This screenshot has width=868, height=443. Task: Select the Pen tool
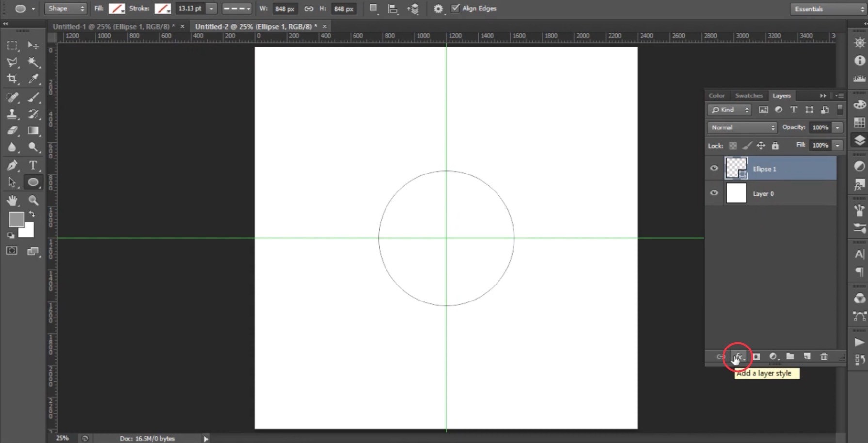pyautogui.click(x=12, y=165)
